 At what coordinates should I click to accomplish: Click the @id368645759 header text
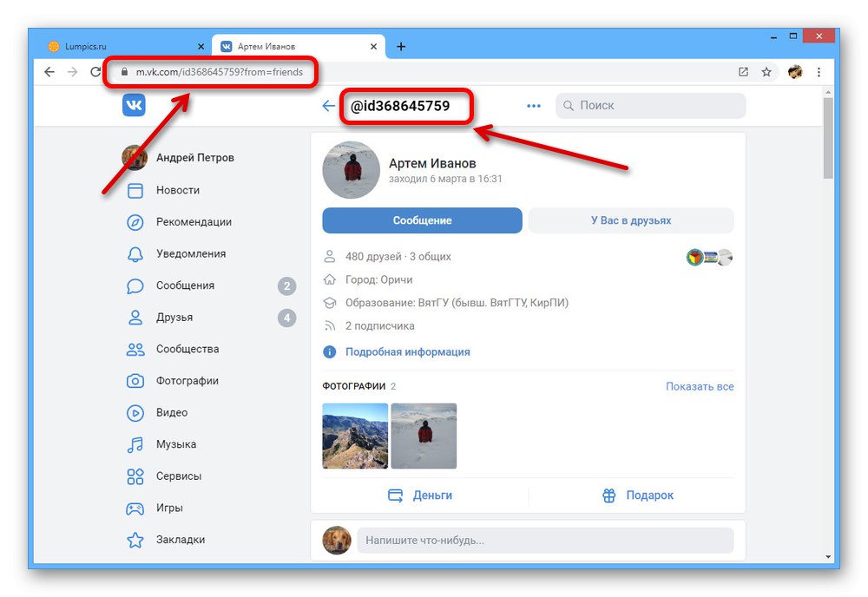399,106
